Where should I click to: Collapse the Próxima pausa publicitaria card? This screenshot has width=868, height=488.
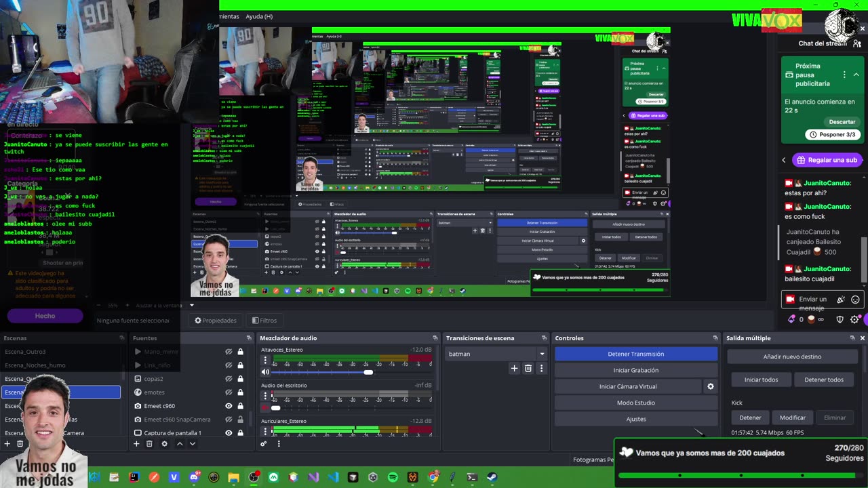[856, 75]
